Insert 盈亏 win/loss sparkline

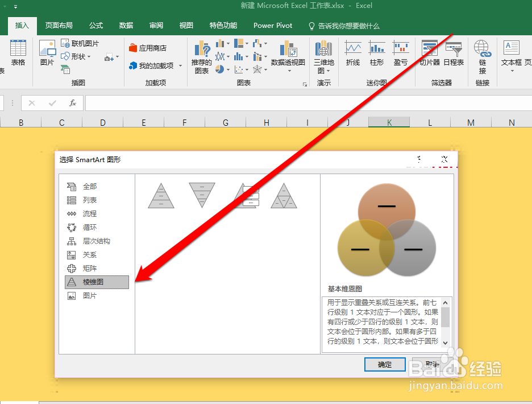pos(401,53)
